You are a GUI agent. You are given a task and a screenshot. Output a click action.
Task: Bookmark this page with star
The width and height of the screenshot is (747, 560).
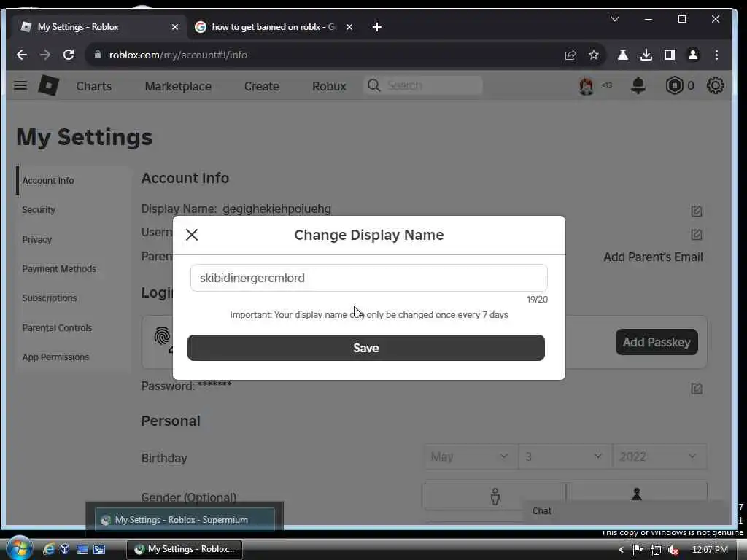coord(594,55)
